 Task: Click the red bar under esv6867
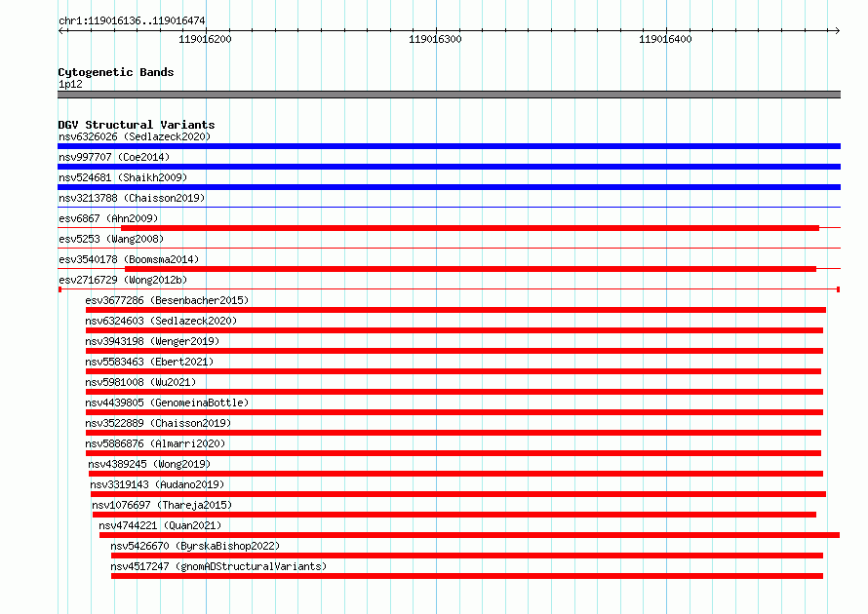[470, 228]
